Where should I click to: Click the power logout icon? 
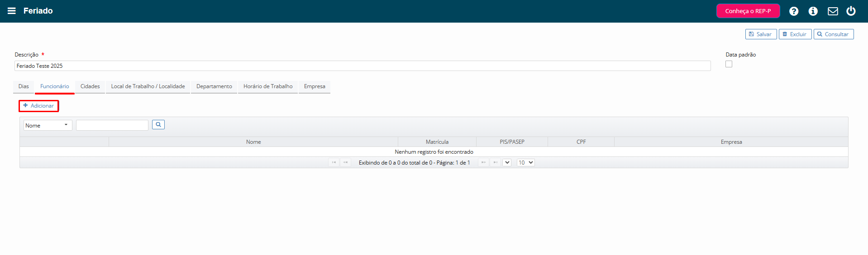851,11
